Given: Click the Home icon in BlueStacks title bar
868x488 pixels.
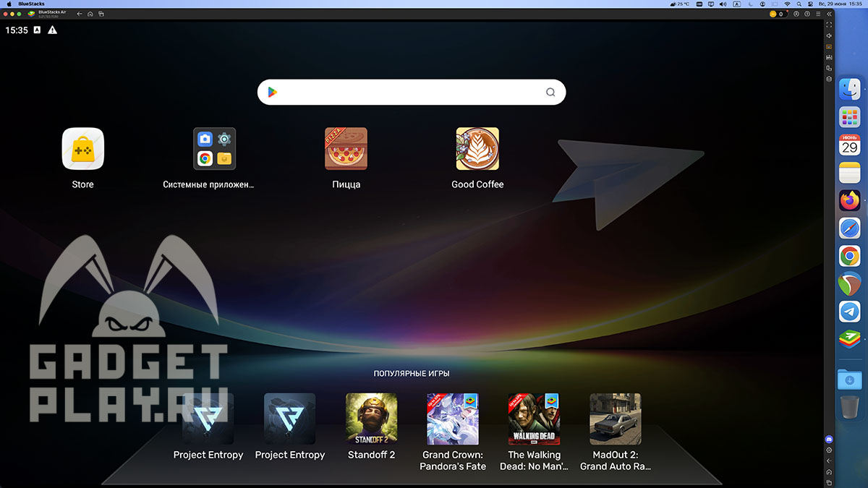Looking at the screenshot, I should [x=90, y=14].
